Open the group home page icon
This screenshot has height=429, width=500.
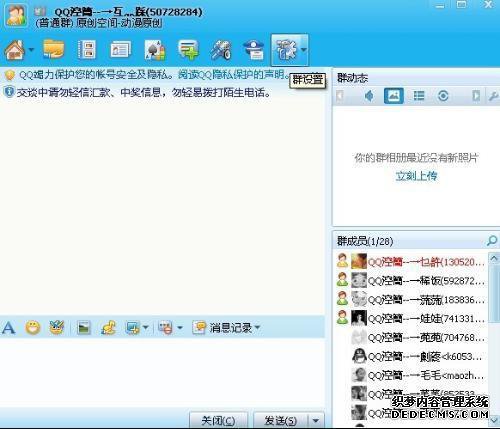[x=14, y=50]
